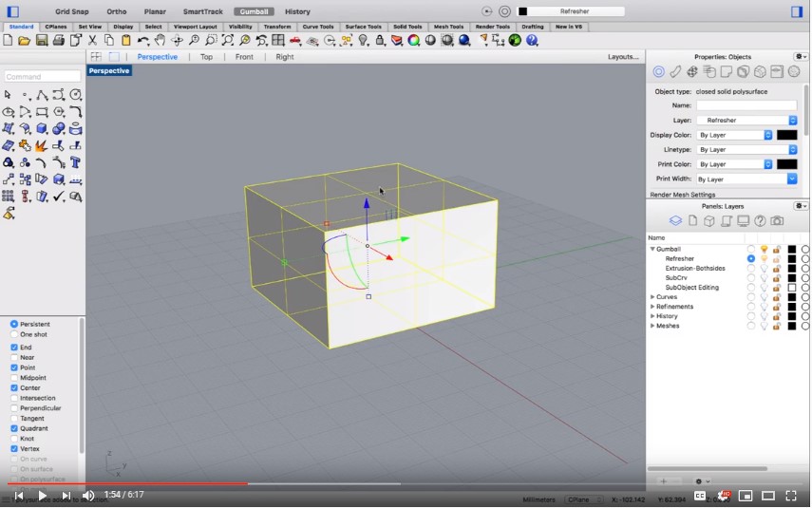This screenshot has height=508, width=812.
Task: Expand the Meshes layer group
Action: pos(652,326)
